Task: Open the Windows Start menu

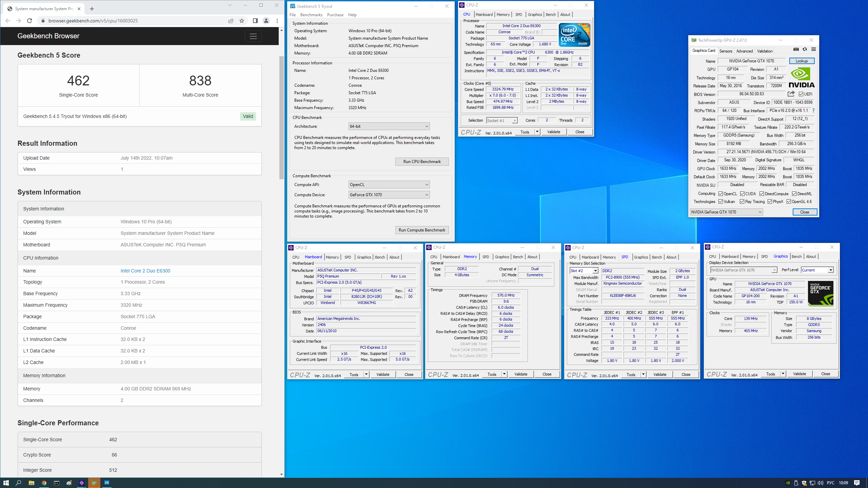Action: pyautogui.click(x=6, y=483)
